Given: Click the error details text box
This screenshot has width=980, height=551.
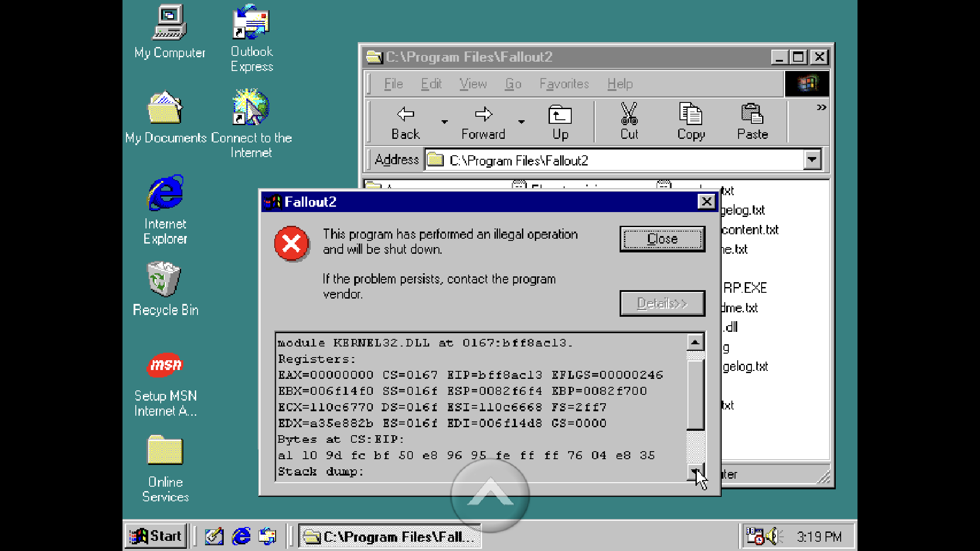Looking at the screenshot, I should point(481,407).
